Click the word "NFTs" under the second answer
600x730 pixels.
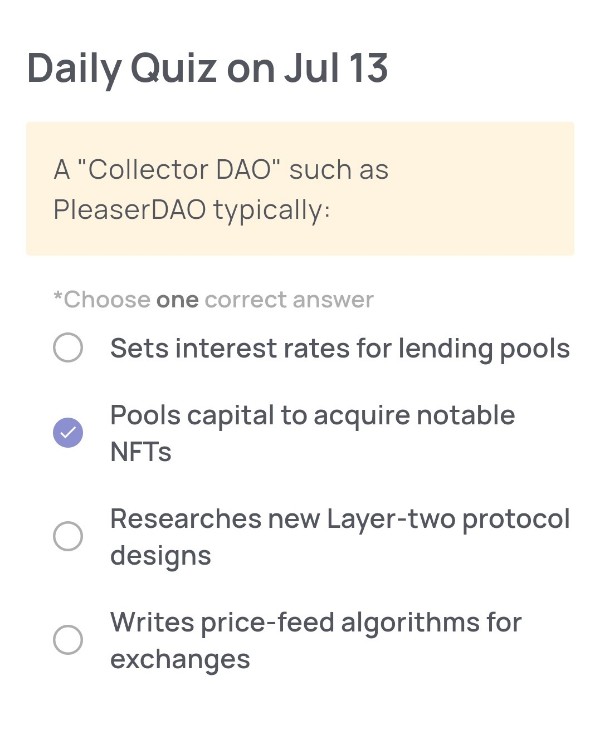click(141, 452)
